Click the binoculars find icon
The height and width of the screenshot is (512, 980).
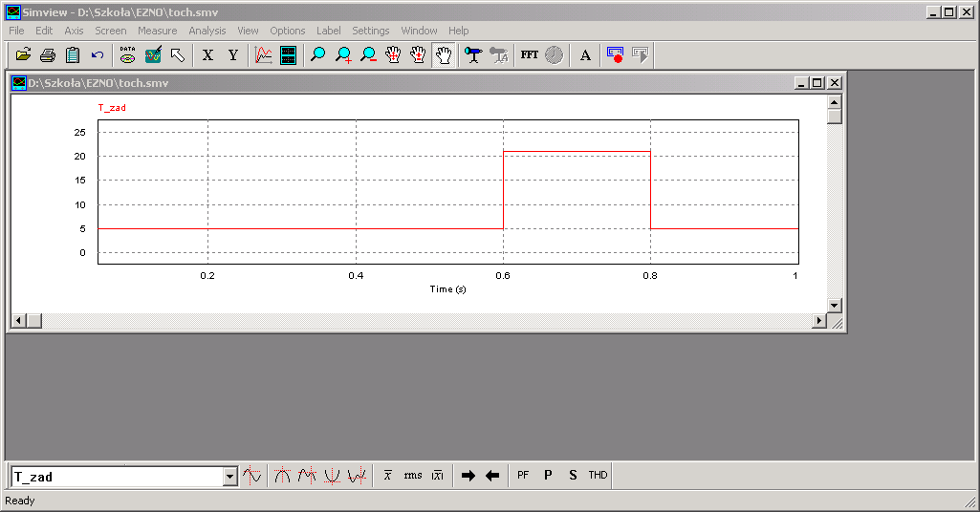click(x=473, y=55)
